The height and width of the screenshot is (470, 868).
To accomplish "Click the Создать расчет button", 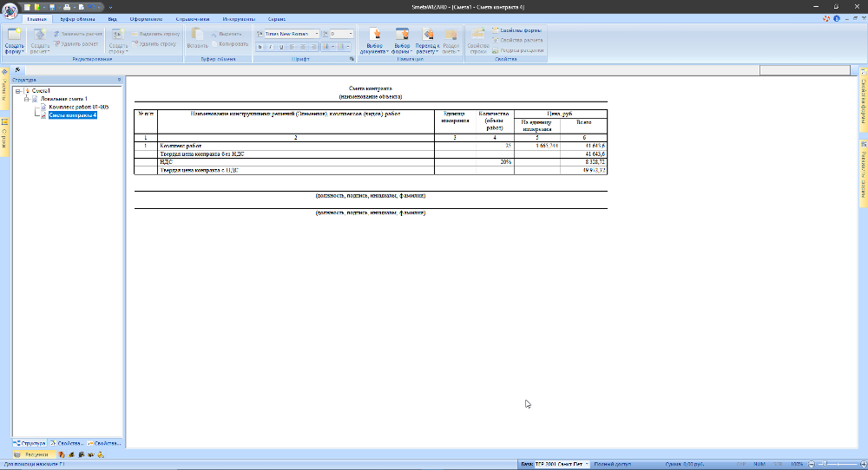I will pos(40,41).
